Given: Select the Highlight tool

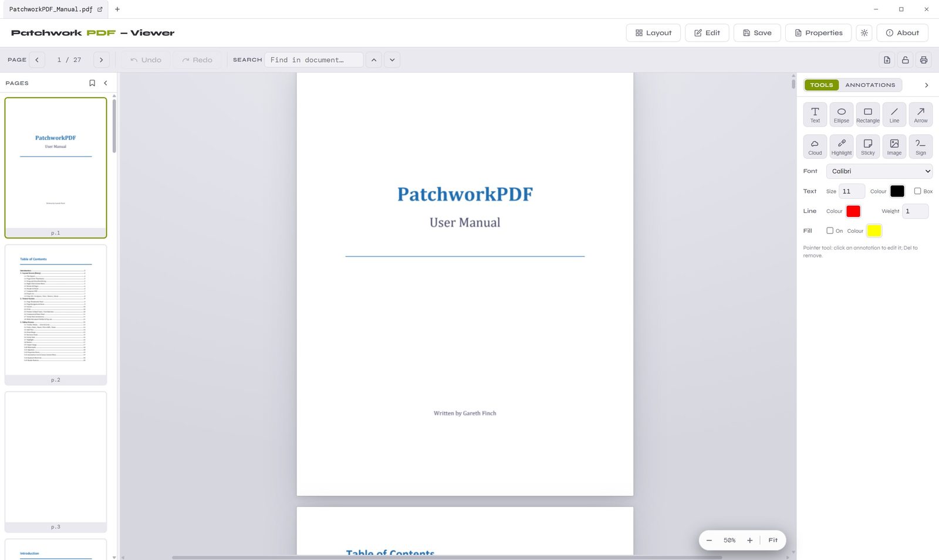Looking at the screenshot, I should pos(842,147).
